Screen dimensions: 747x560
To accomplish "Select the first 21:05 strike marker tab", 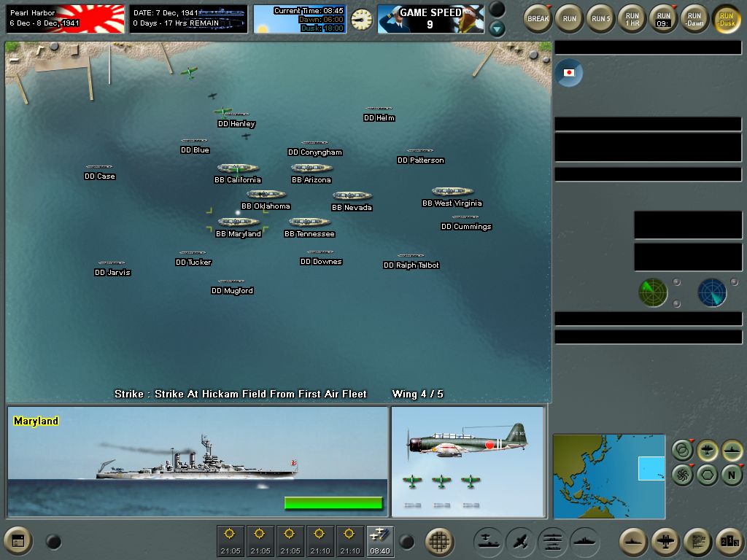I will pos(231,542).
